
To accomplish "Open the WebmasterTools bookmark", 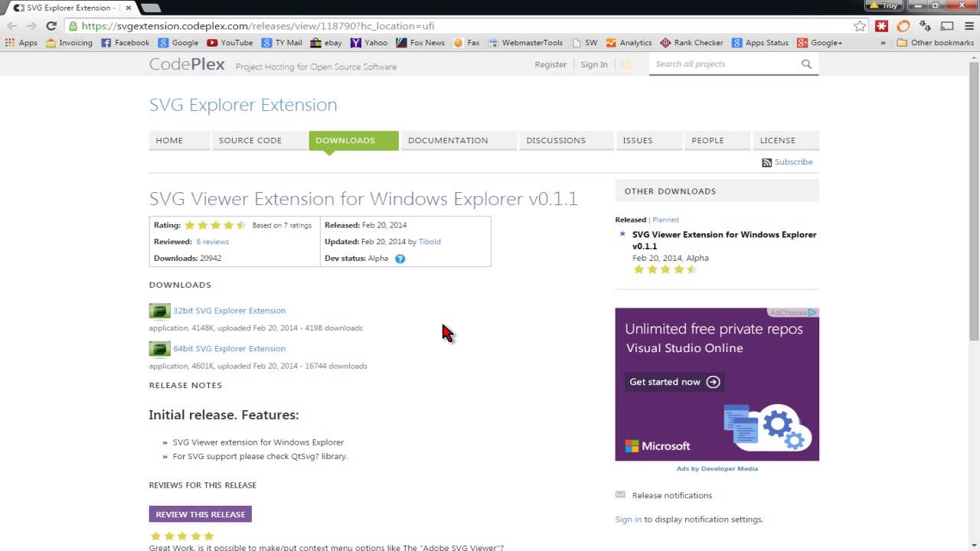I will click(525, 43).
